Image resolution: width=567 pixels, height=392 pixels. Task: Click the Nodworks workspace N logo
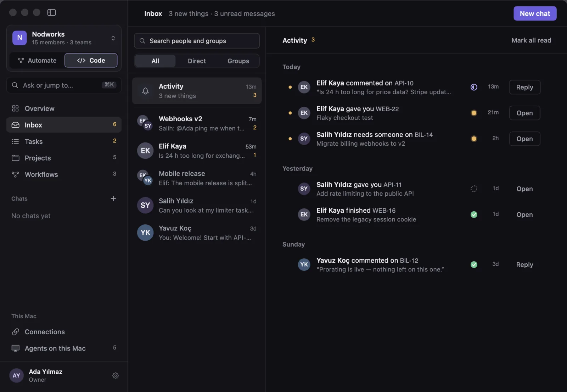[x=19, y=38]
